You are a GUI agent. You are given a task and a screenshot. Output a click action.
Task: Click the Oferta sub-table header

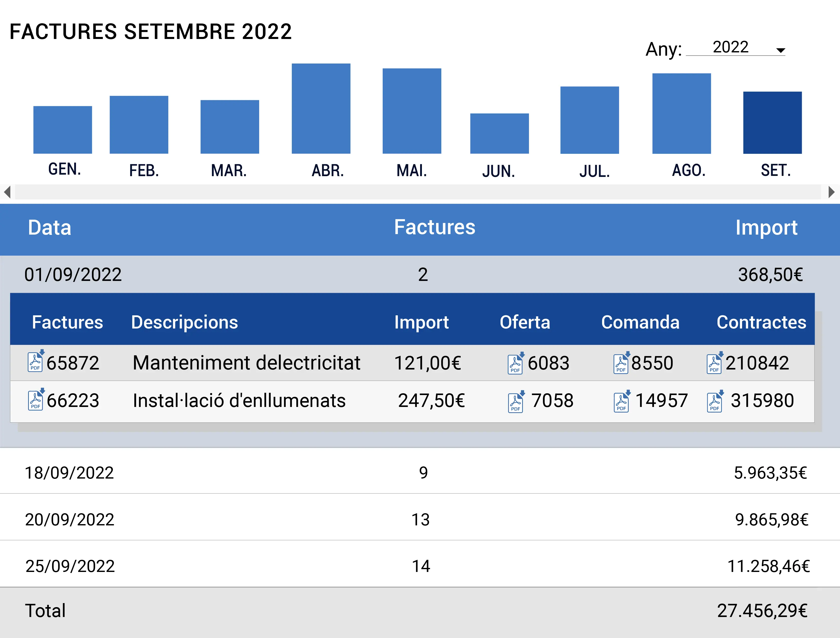click(525, 322)
